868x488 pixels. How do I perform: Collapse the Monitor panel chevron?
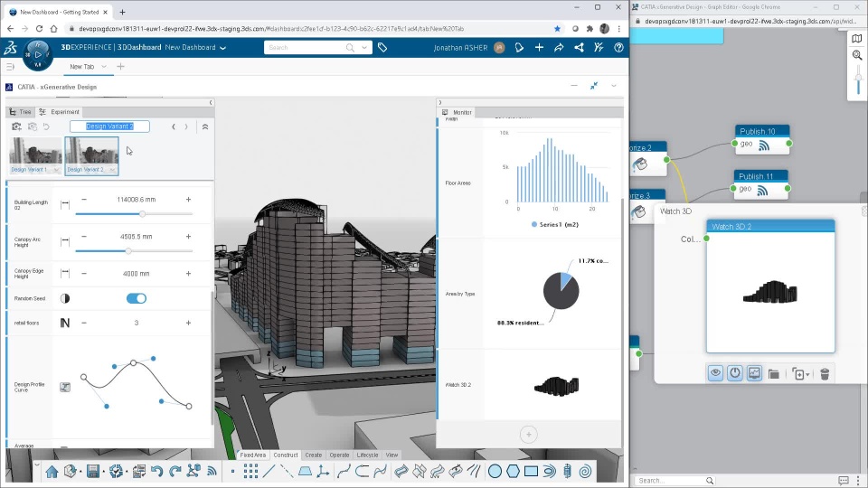point(440,103)
